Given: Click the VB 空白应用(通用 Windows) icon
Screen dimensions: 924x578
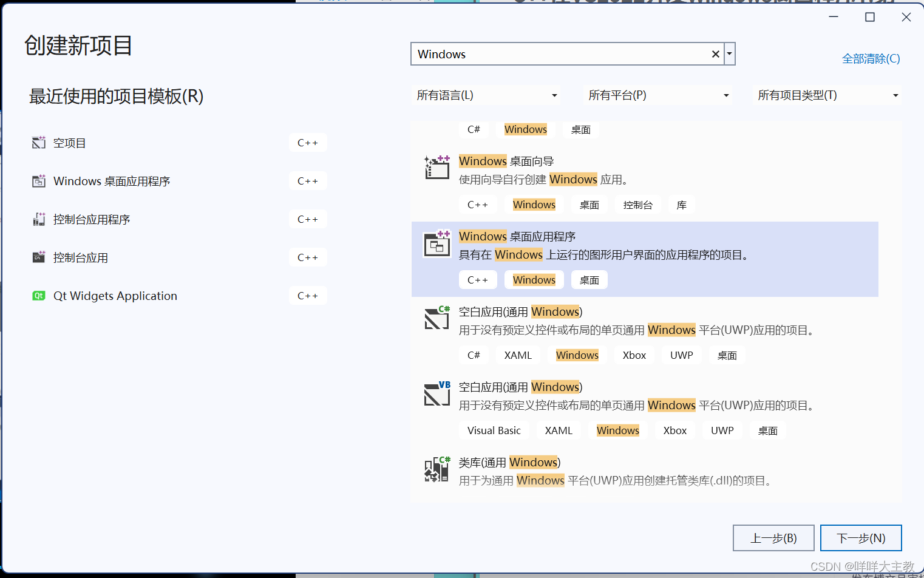Looking at the screenshot, I should 437,393.
